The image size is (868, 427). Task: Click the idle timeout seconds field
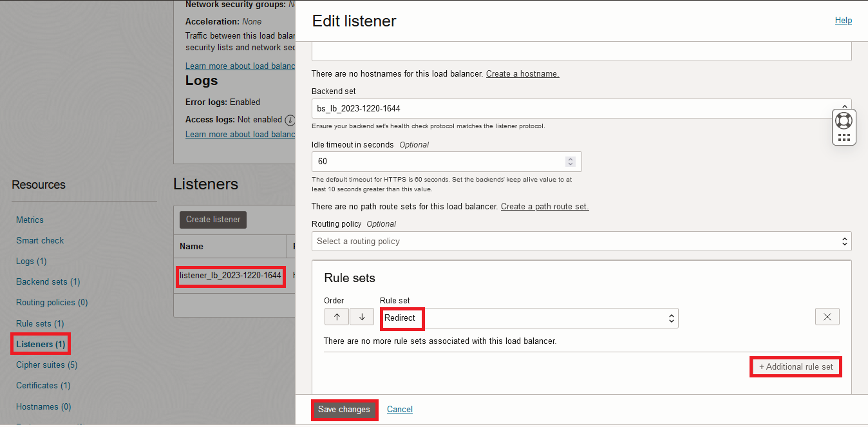(x=438, y=162)
